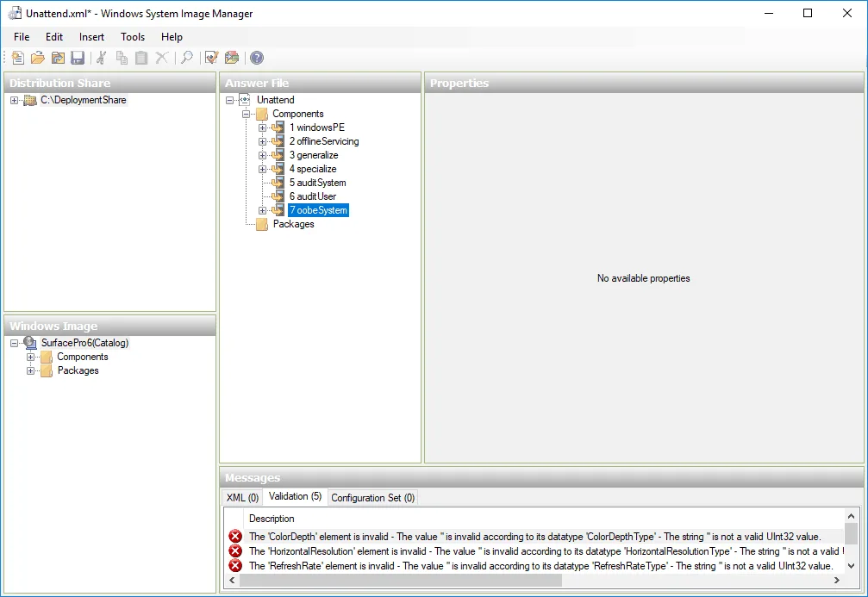Click Messages horizontal scrollbar right arrow
The image size is (868, 597).
(836, 580)
